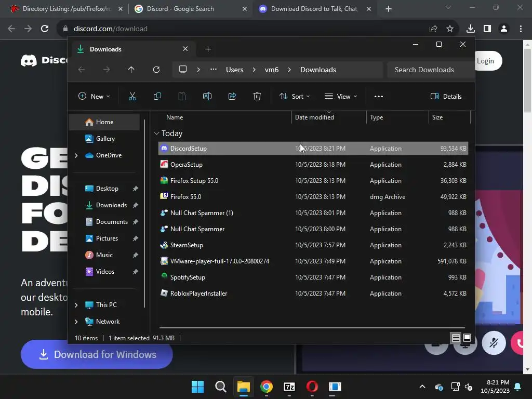The width and height of the screenshot is (532, 399).
Task: Select Home in the navigation pane
Action: click(x=104, y=122)
